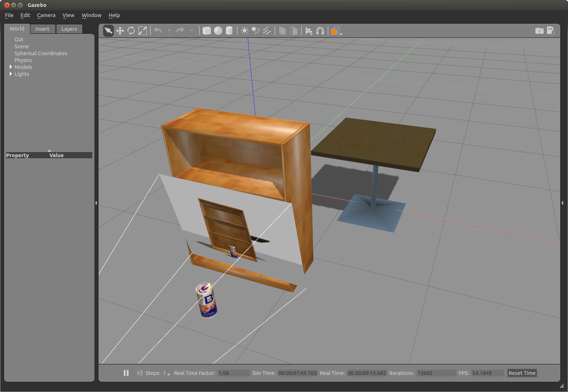Image resolution: width=568 pixels, height=392 pixels.
Task: Step the simulation forward once
Action: pos(139,373)
